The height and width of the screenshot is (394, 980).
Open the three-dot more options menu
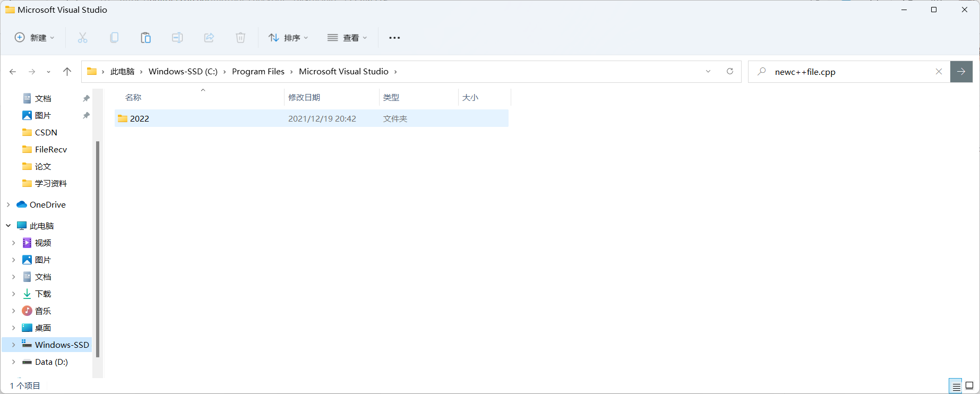point(394,38)
